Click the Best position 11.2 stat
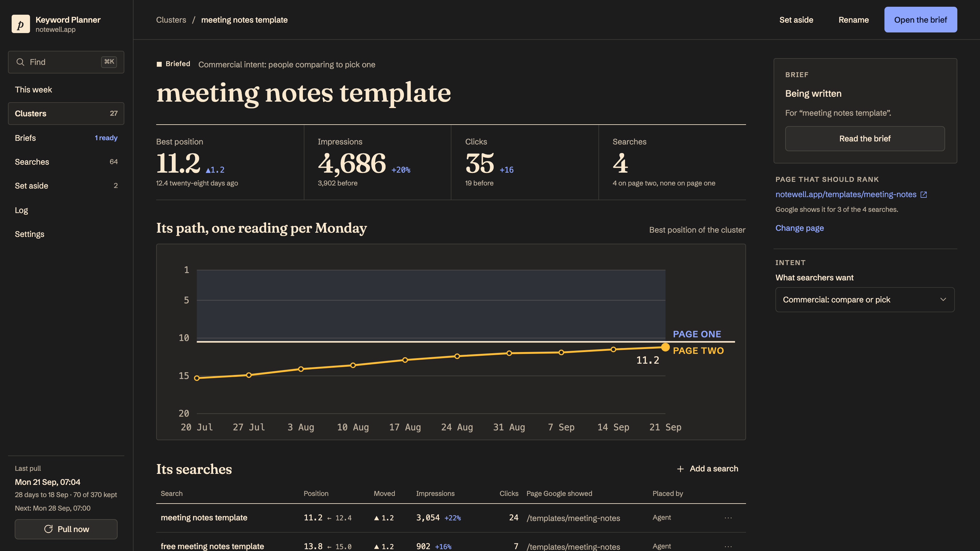This screenshot has width=980, height=551. 178,163
